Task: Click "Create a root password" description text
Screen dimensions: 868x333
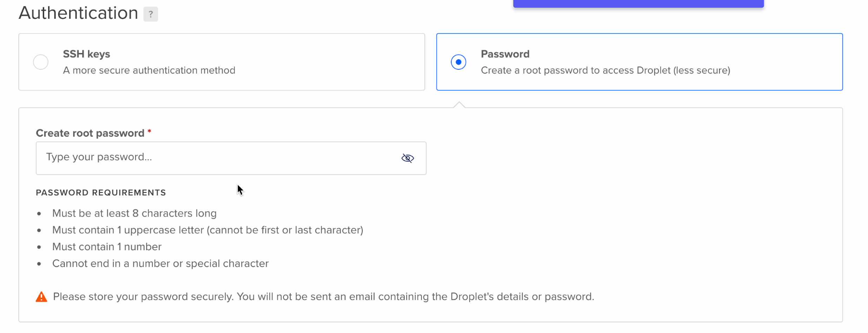Action: tap(606, 70)
